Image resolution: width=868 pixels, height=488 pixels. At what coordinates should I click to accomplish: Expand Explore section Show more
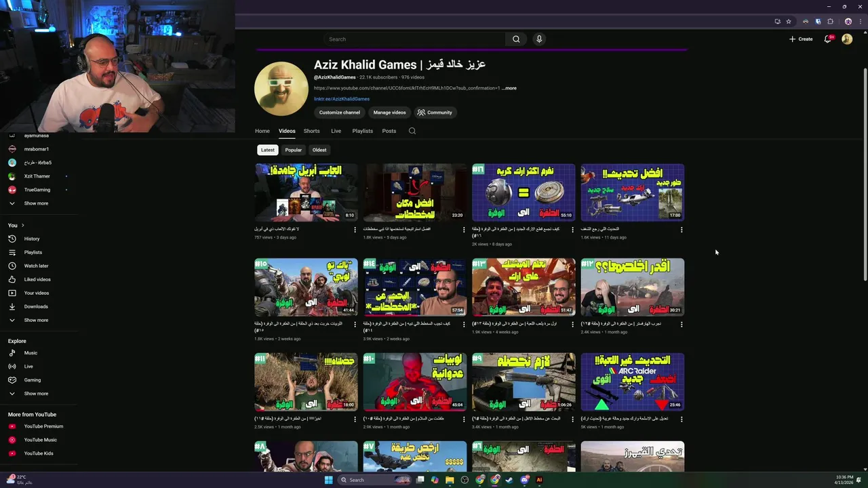pyautogui.click(x=36, y=393)
